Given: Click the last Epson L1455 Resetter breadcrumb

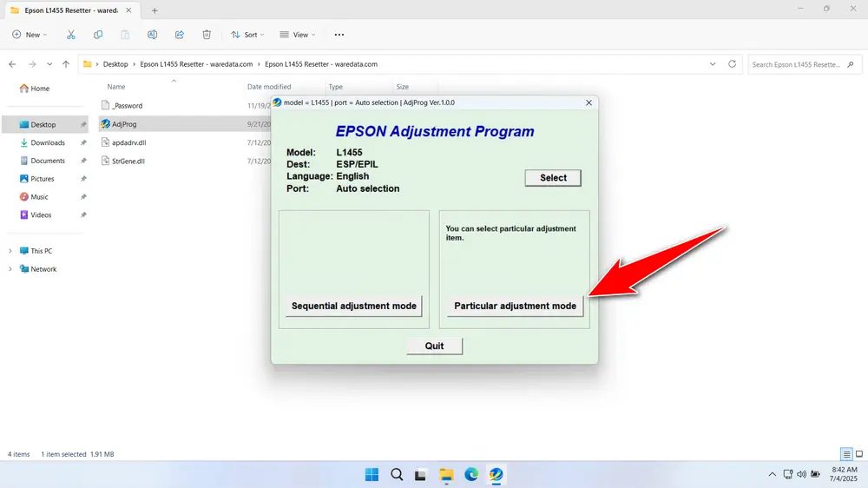Looking at the screenshot, I should pyautogui.click(x=321, y=64).
